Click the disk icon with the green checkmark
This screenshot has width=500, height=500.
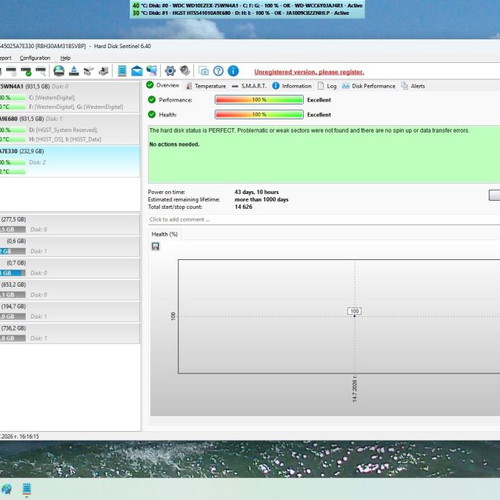pos(26,71)
